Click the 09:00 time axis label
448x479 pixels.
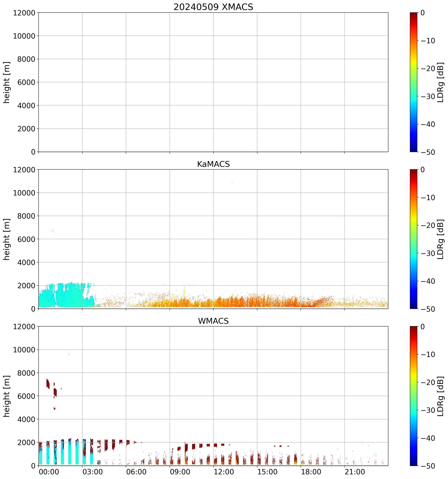pos(180,472)
